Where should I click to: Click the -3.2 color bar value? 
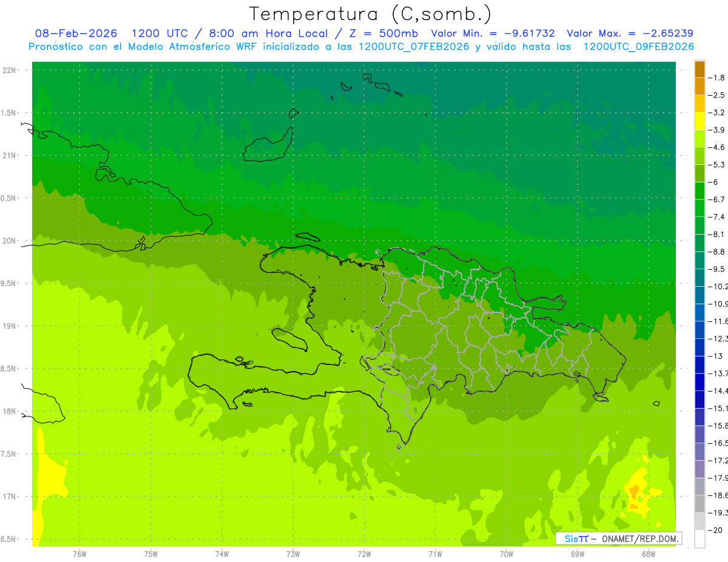point(717,112)
